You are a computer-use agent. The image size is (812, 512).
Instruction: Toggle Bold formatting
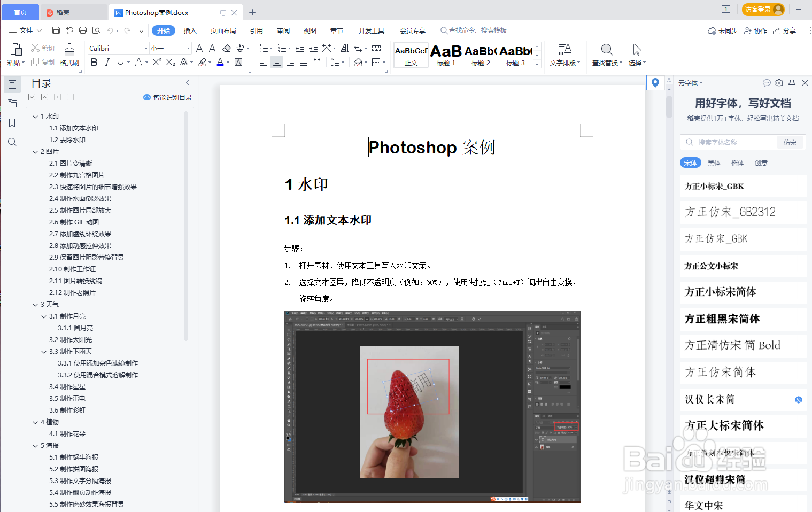pyautogui.click(x=94, y=62)
